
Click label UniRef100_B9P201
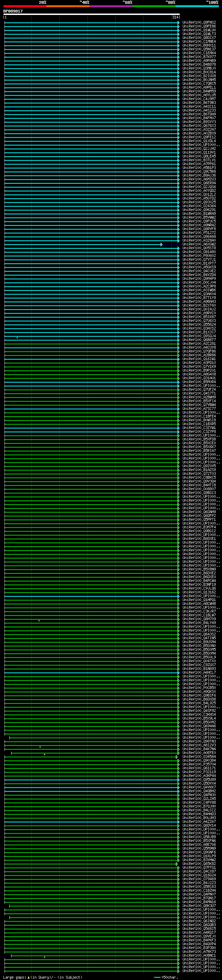[x=199, y=371]
